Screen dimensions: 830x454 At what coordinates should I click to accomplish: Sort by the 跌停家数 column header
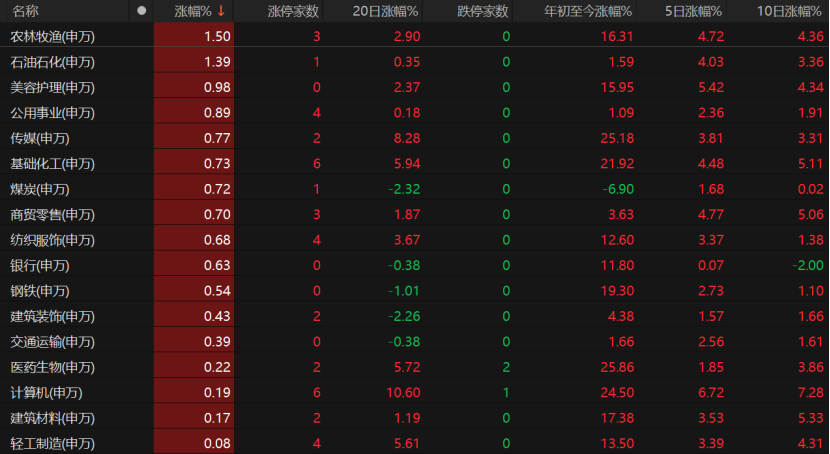483,11
